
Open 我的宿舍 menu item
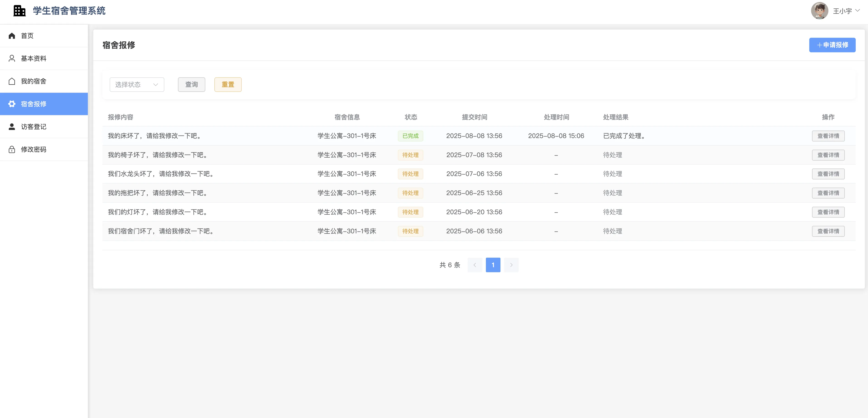click(x=34, y=81)
